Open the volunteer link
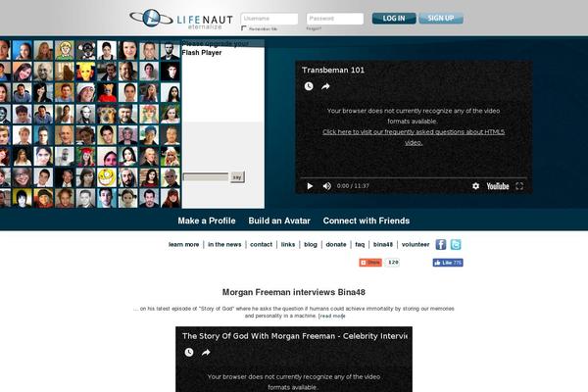588x392 pixels. click(416, 245)
